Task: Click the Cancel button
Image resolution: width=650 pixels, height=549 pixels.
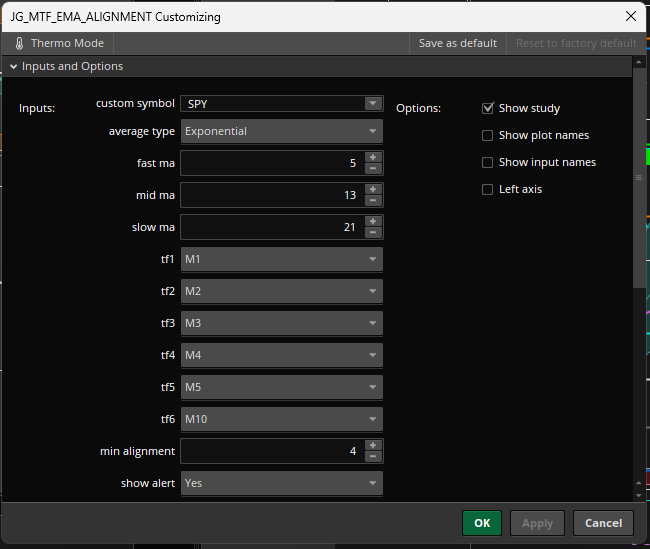Action: pos(603,523)
